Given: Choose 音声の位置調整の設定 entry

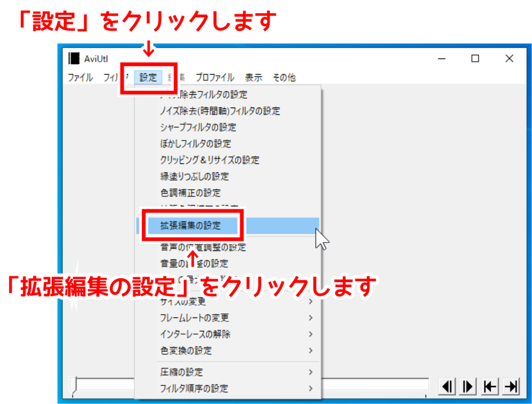Looking at the screenshot, I should pyautogui.click(x=228, y=247).
